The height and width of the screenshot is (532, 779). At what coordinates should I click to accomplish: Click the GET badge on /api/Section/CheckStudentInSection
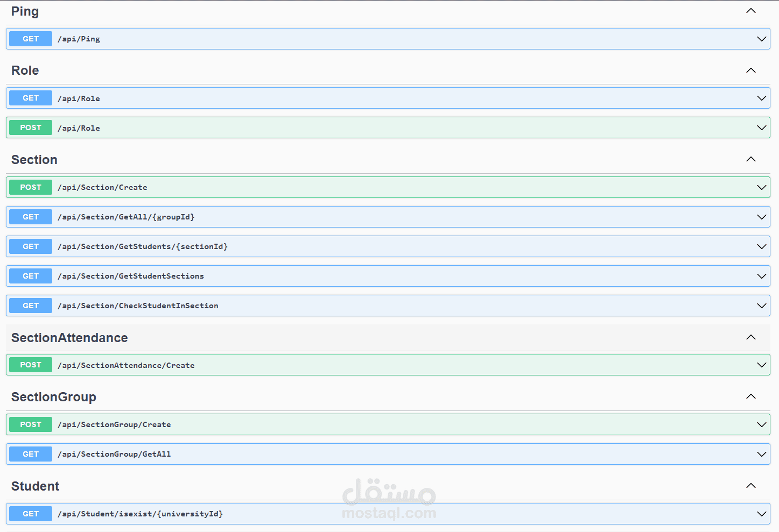(30, 305)
